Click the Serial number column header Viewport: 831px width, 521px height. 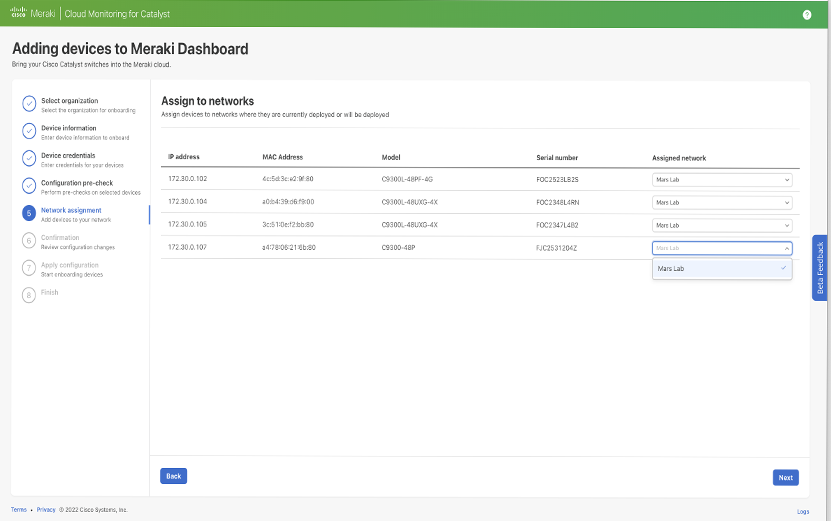click(x=557, y=158)
